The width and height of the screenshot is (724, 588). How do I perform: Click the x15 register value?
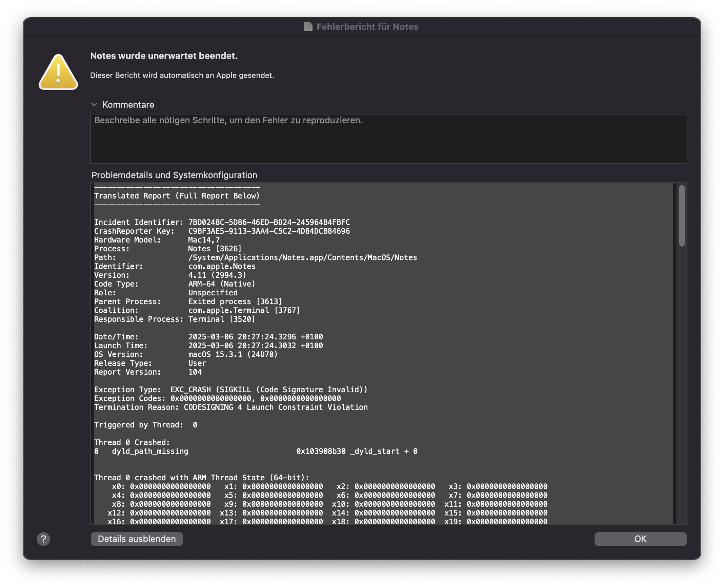(x=507, y=513)
